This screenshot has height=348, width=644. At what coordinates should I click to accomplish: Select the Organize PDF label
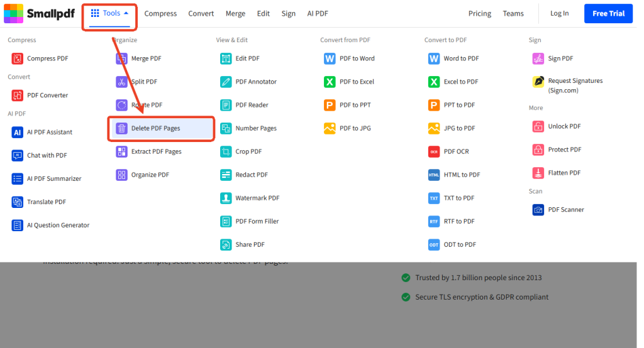(150, 175)
